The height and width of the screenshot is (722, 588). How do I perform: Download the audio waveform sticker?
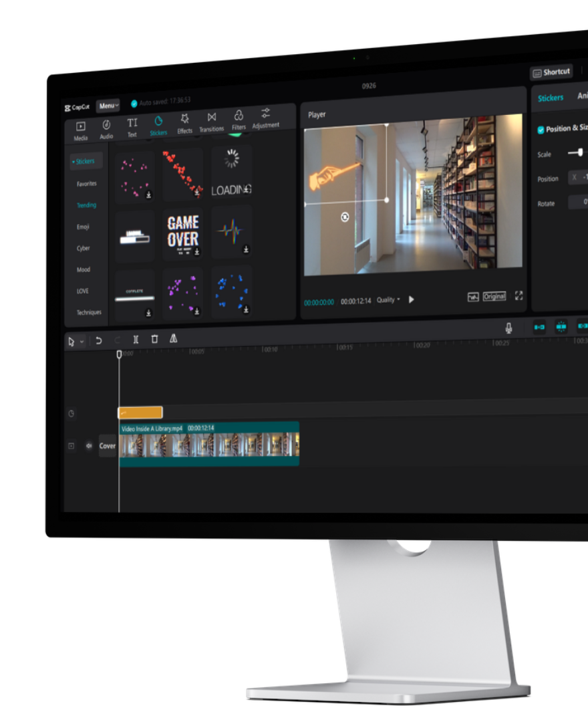click(246, 249)
